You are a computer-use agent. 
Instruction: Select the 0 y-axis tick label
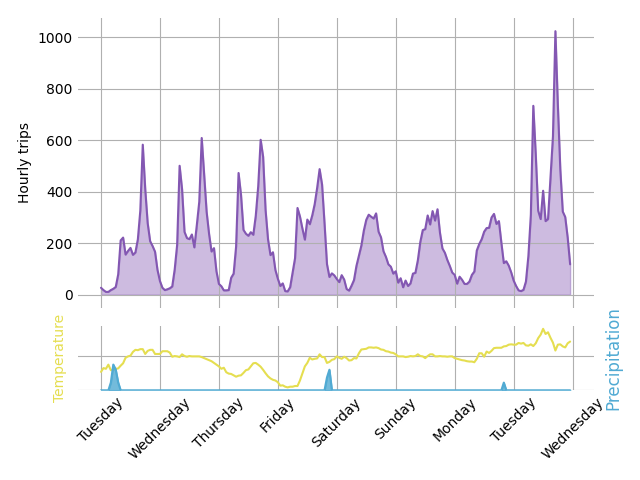(69, 295)
